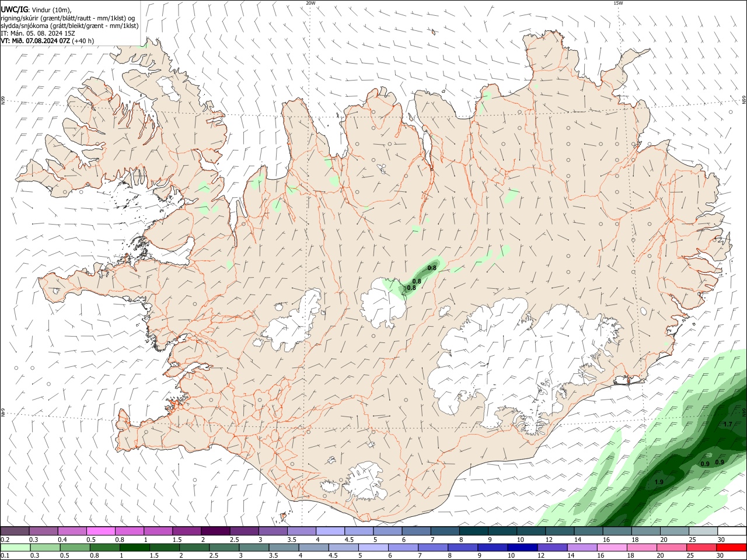Pick the dusky mauve snow swatch at 0.2

tap(15, 531)
